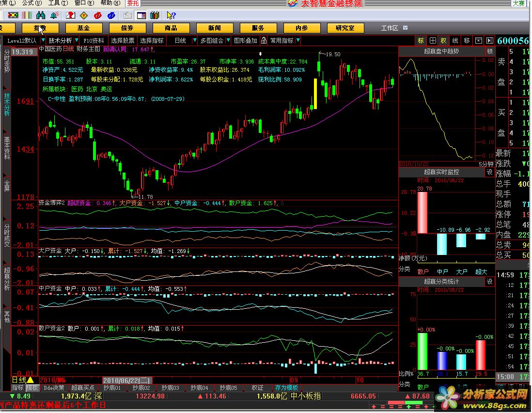Switch to the 指标 bottom tab

17,387
